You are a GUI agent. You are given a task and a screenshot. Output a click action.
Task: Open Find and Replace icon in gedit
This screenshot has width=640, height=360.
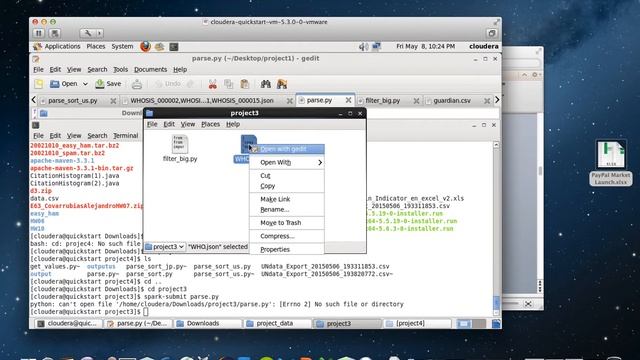tap(282, 84)
